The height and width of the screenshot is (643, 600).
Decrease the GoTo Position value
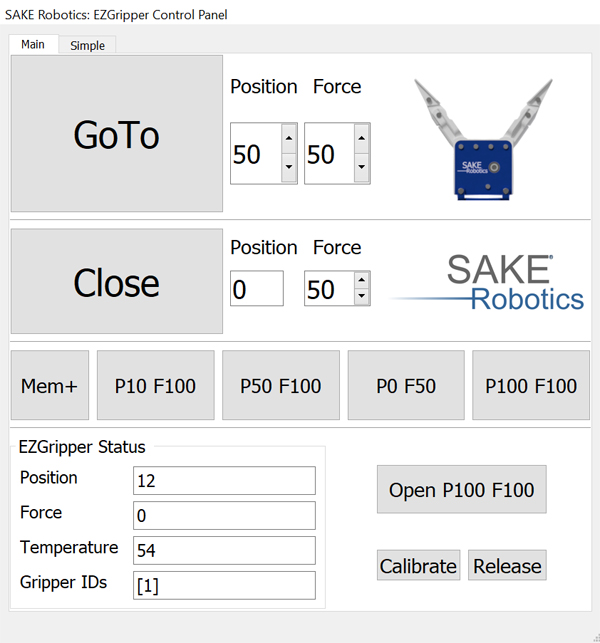click(289, 168)
